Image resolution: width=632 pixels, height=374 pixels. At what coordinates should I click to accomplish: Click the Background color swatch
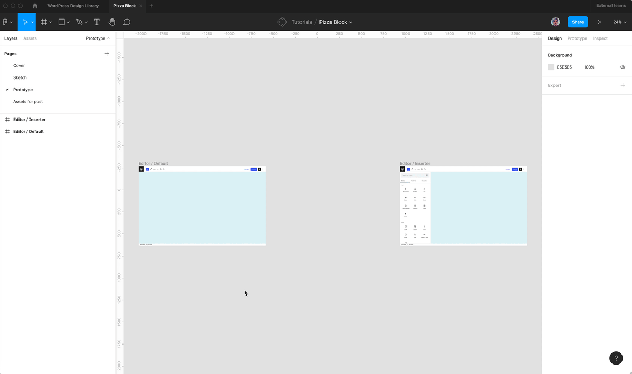551,67
